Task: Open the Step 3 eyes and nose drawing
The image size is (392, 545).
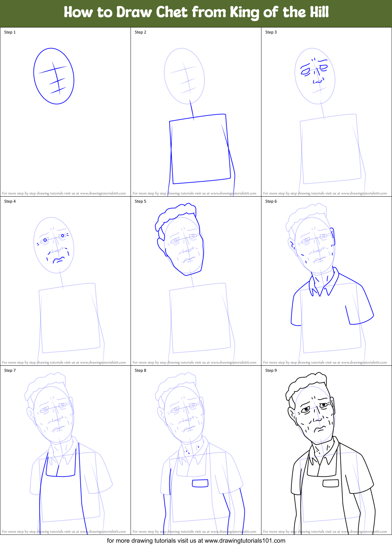Action: click(314, 71)
